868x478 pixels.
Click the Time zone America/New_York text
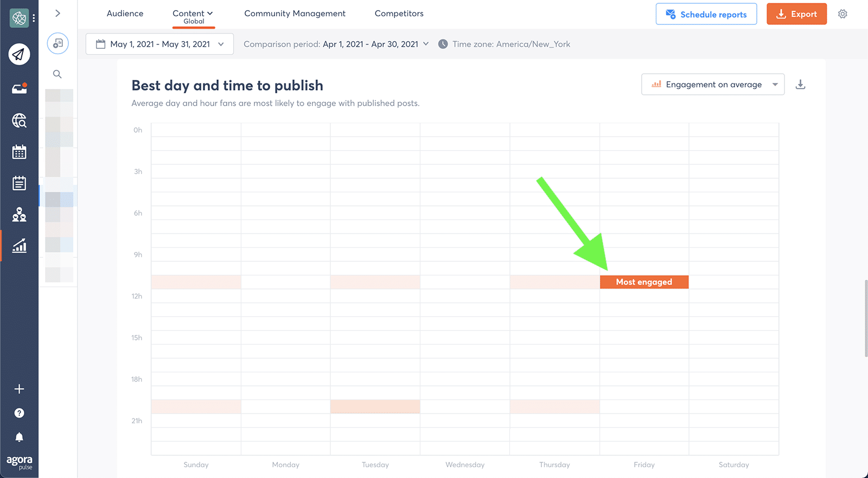[x=511, y=44]
